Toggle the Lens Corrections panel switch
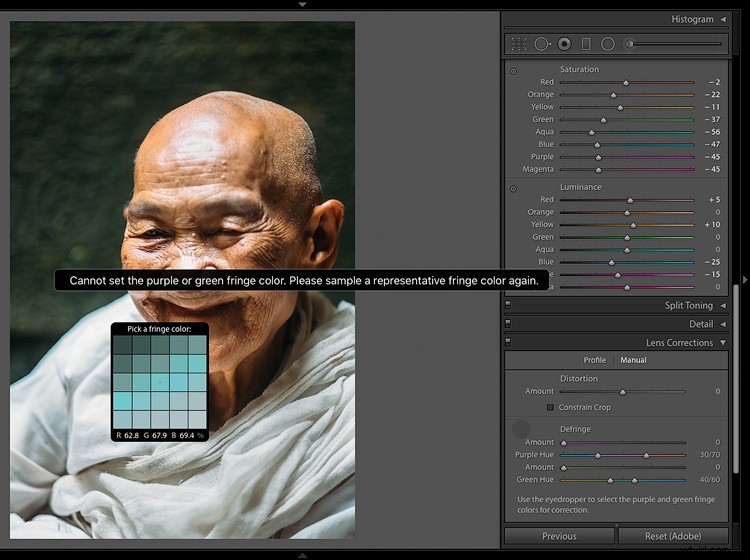 (x=508, y=342)
